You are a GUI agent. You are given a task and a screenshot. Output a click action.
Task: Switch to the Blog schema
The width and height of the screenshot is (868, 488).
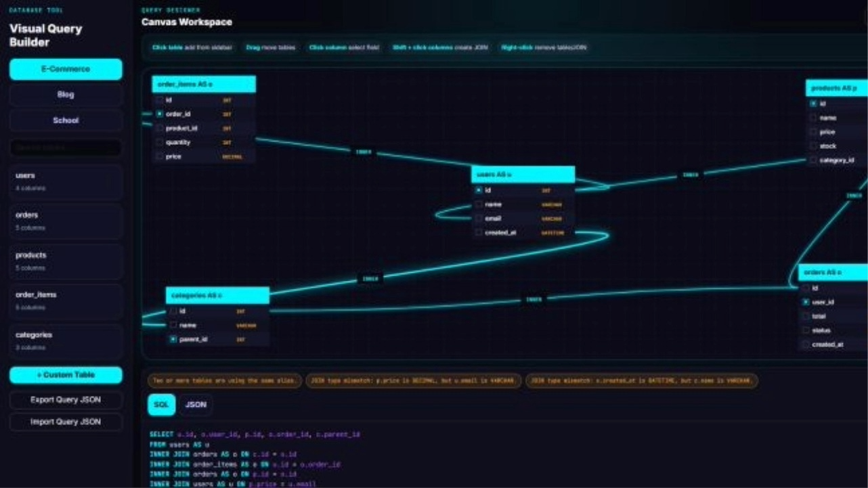tap(66, 95)
